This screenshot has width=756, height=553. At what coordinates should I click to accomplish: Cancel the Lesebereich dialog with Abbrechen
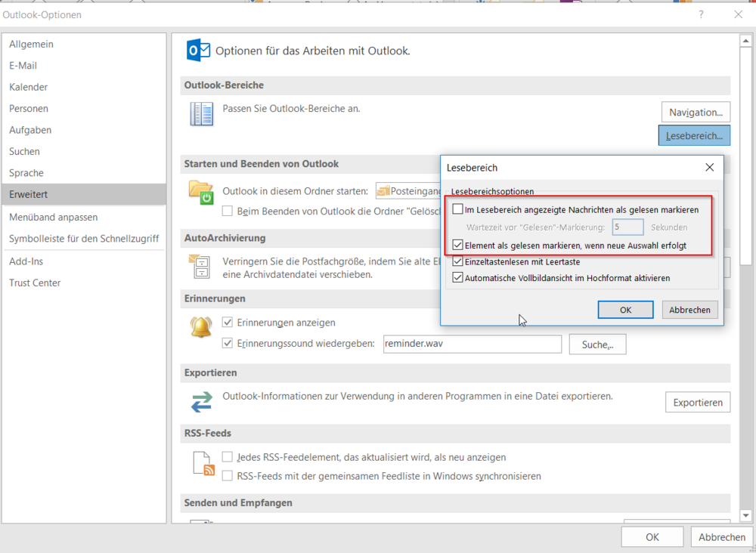689,310
